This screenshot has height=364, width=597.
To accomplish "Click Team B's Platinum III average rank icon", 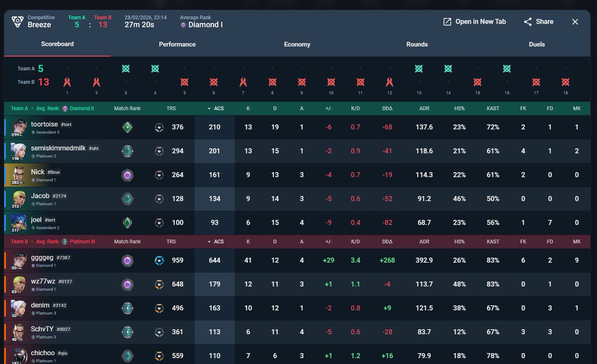I will (65, 241).
